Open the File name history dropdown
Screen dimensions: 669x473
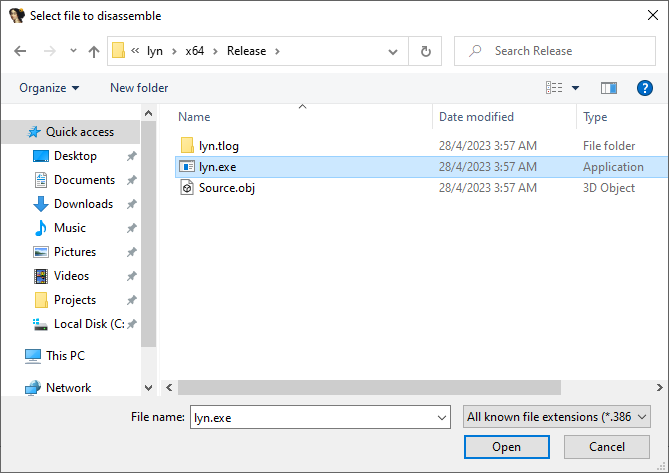[443, 416]
